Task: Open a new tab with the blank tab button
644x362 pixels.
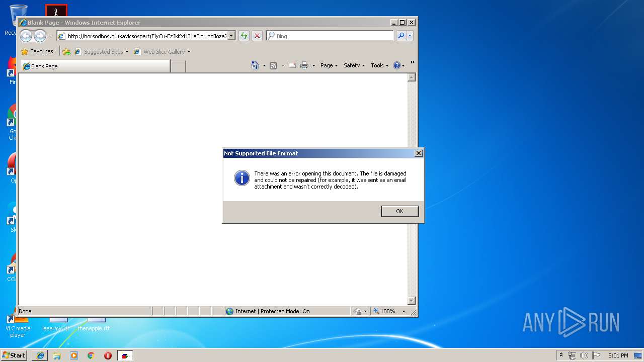Action: point(178,66)
